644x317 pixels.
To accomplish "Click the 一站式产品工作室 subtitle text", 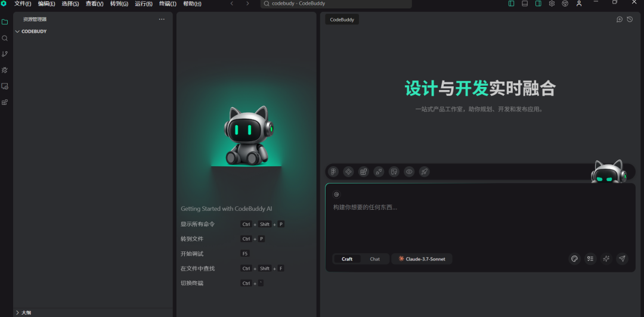I will (479, 110).
